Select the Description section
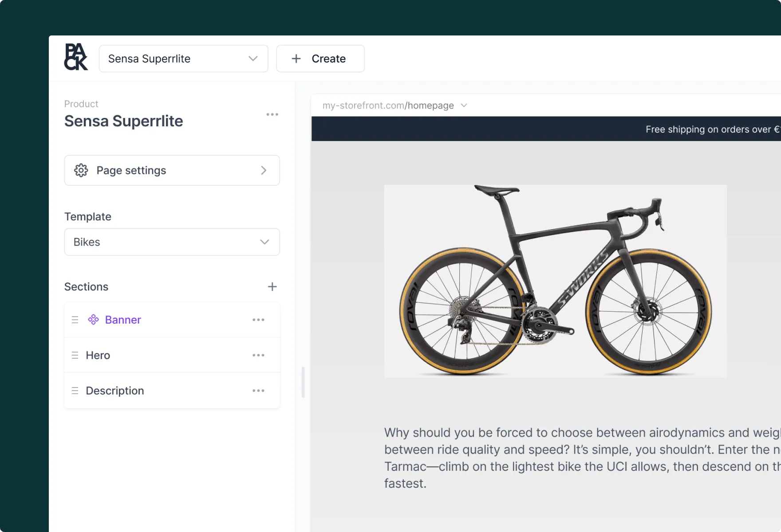 tap(172, 391)
